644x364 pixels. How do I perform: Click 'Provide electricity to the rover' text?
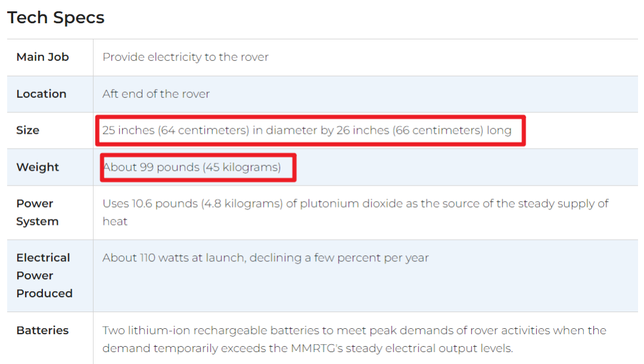tap(185, 57)
